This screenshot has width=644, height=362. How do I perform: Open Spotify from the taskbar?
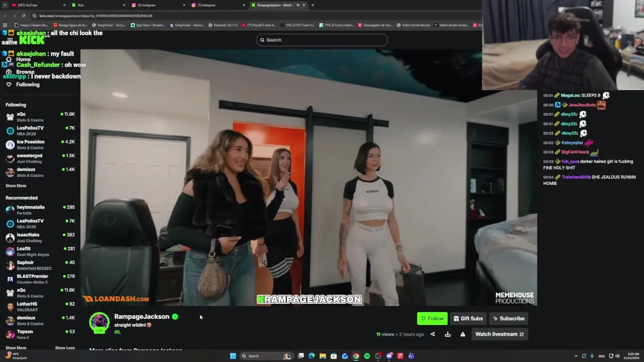(367, 356)
